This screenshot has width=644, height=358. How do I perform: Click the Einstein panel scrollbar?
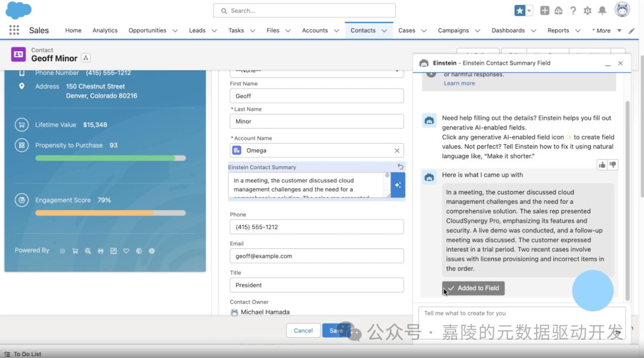point(627,201)
